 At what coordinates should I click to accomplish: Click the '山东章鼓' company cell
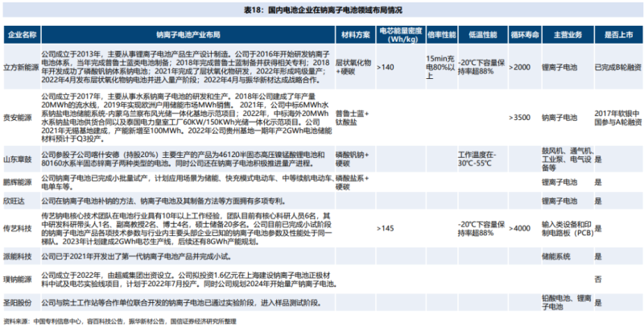[23, 159]
